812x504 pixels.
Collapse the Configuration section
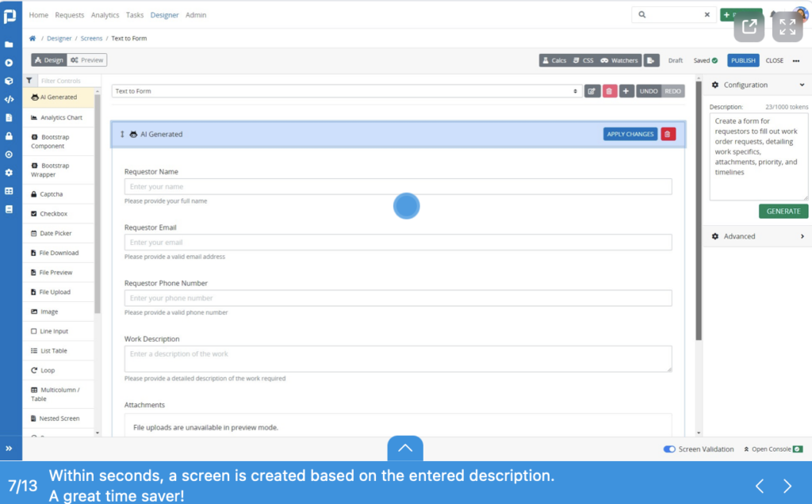[x=800, y=85]
